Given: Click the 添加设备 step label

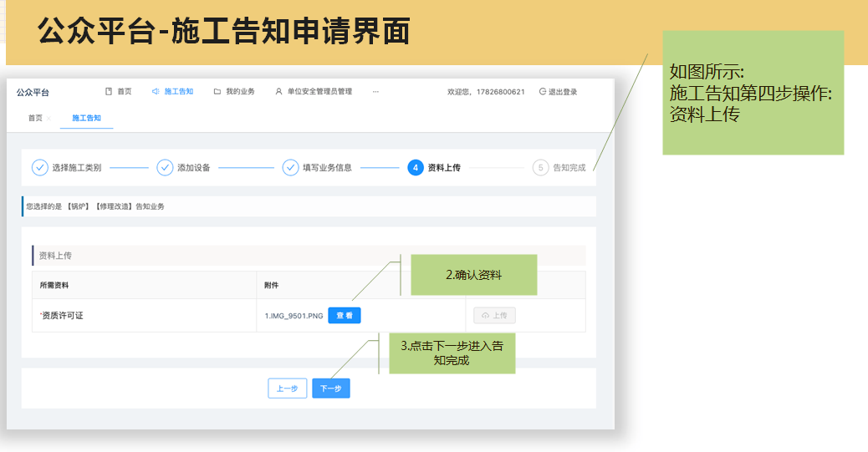Looking at the screenshot, I should (x=194, y=168).
